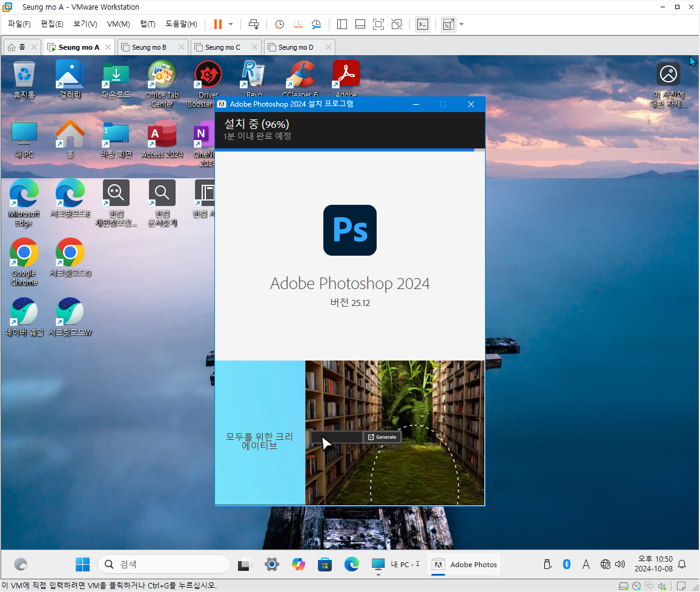Open Settings gear on taskbar
Image resolution: width=700 pixels, height=592 pixels.
271,564
